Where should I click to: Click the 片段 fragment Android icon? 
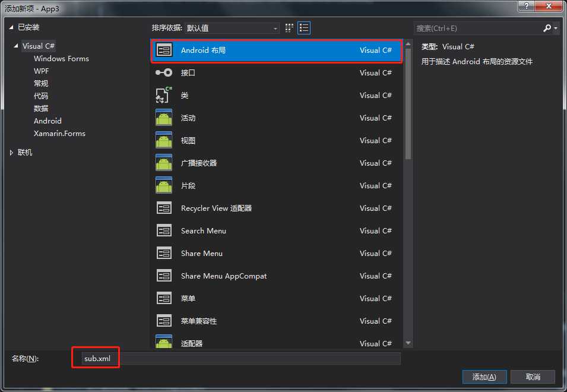(164, 185)
